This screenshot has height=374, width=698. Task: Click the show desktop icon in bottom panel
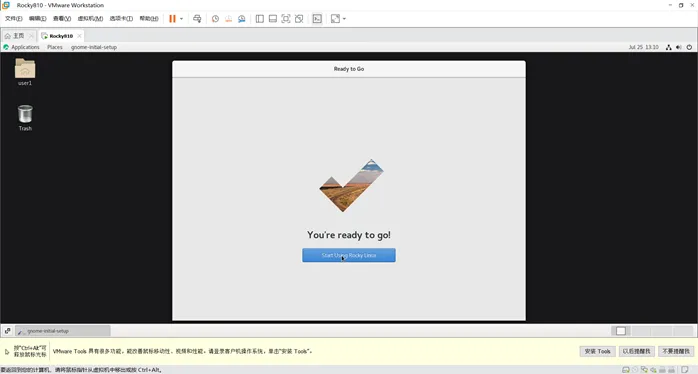click(8, 331)
